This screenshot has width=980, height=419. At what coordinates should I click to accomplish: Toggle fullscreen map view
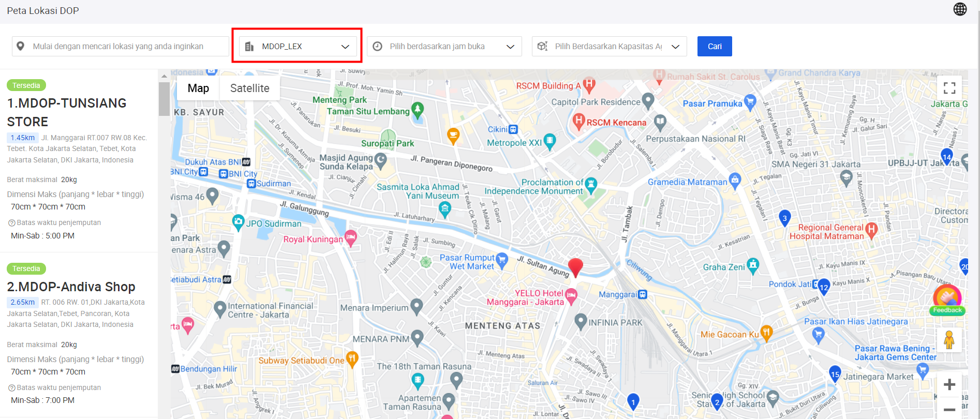point(949,88)
